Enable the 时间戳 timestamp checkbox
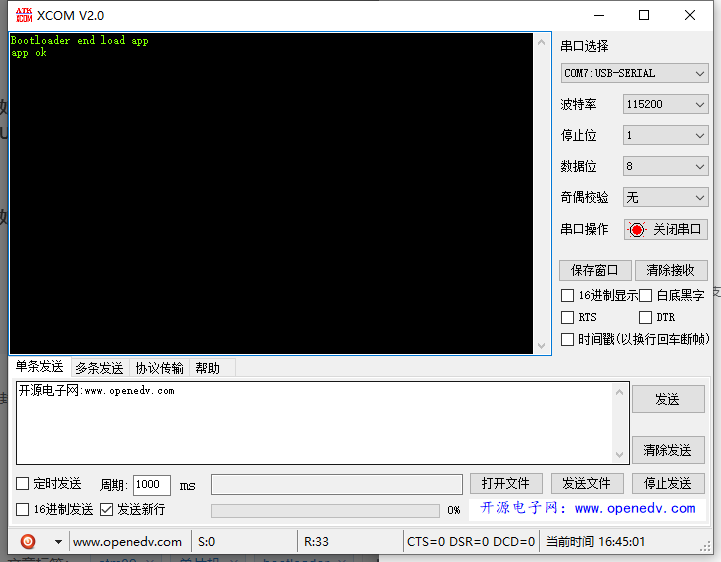721x562 pixels. point(567,339)
